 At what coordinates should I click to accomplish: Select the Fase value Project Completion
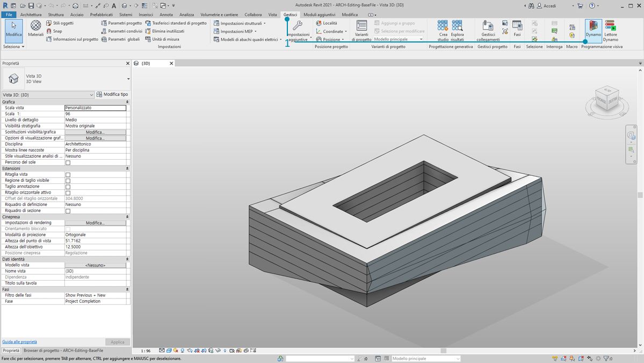[x=95, y=301]
